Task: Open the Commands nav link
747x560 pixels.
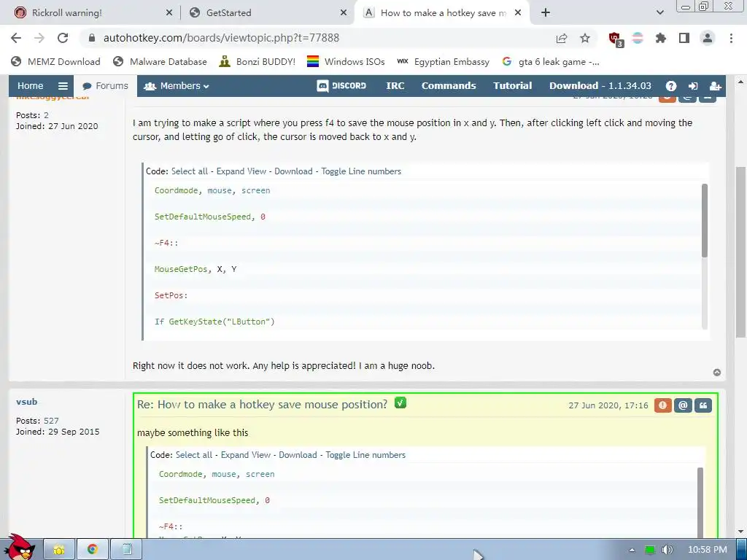Action: click(449, 86)
